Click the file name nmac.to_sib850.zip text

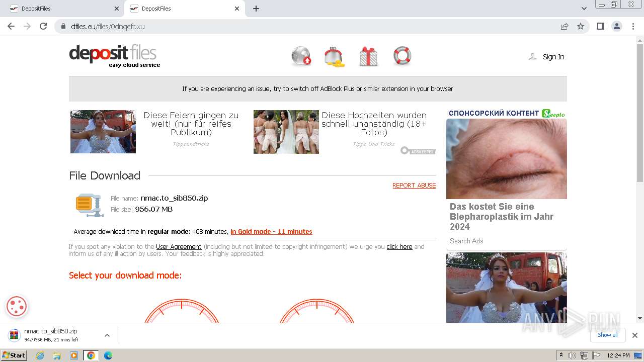pyautogui.click(x=174, y=198)
